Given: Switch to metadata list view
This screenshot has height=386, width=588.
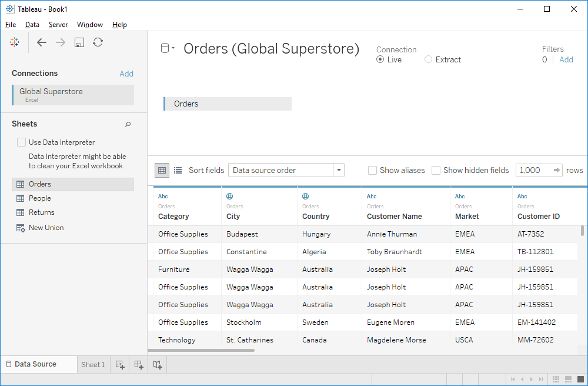Looking at the screenshot, I should (178, 170).
